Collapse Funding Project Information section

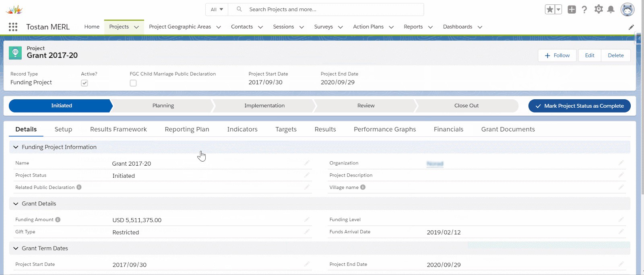tap(16, 147)
